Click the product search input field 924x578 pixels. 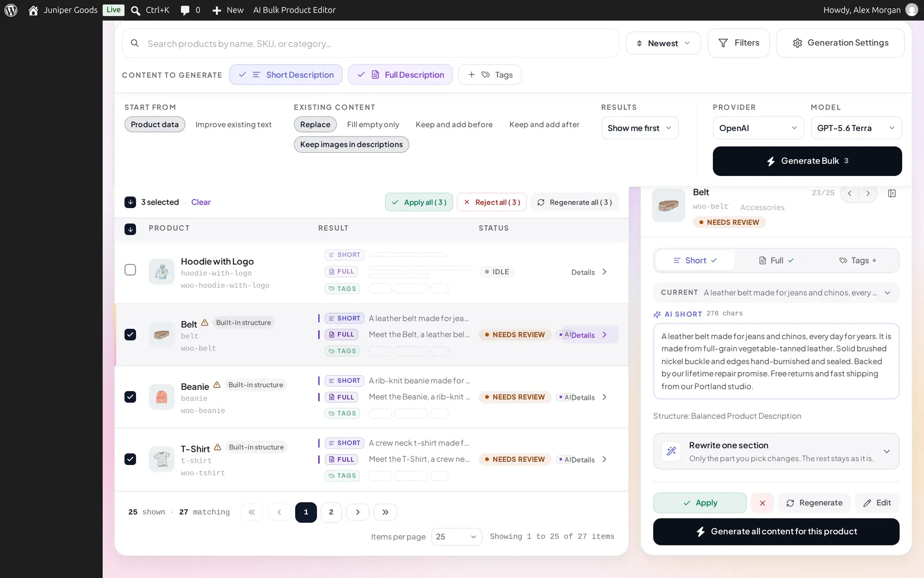point(370,43)
